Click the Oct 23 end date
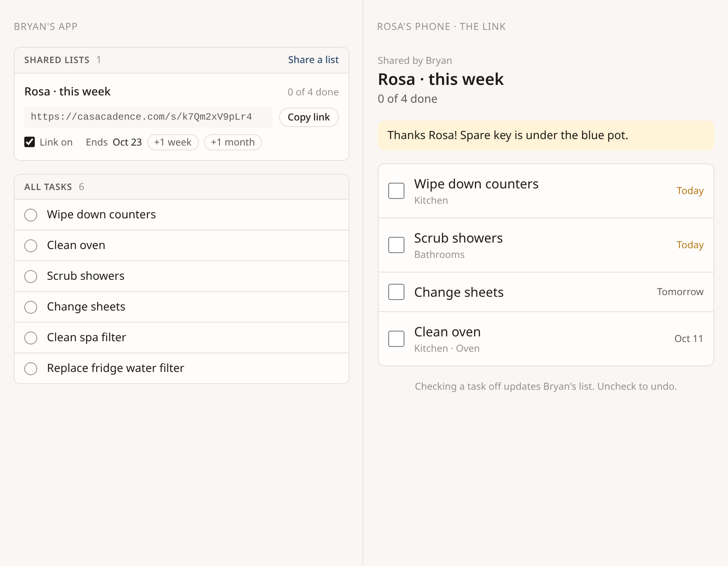 click(x=127, y=142)
